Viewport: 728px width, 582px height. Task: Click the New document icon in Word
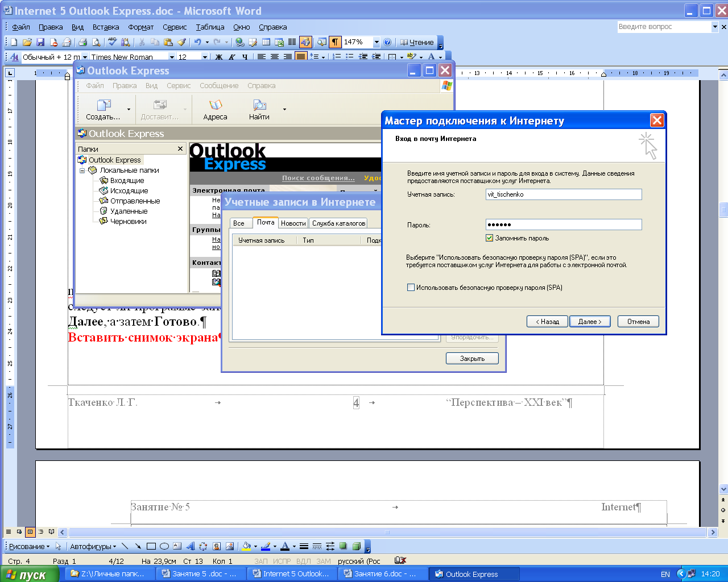click(14, 42)
